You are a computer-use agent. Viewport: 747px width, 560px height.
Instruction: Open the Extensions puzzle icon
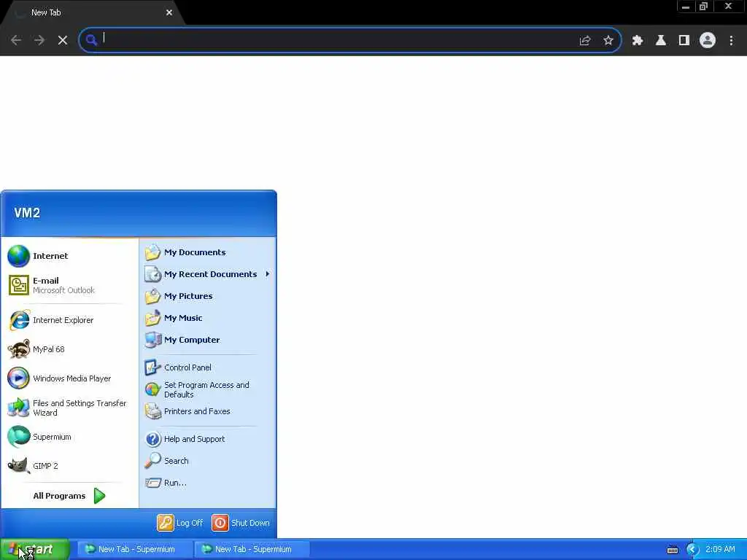(638, 41)
